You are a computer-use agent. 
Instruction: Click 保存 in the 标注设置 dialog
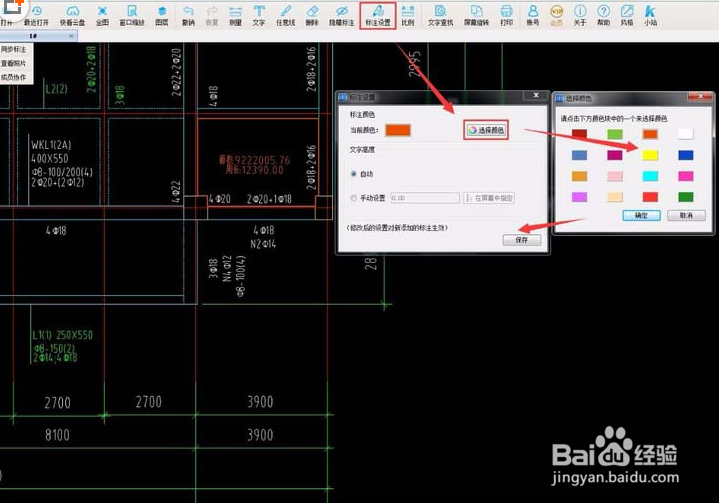point(522,240)
